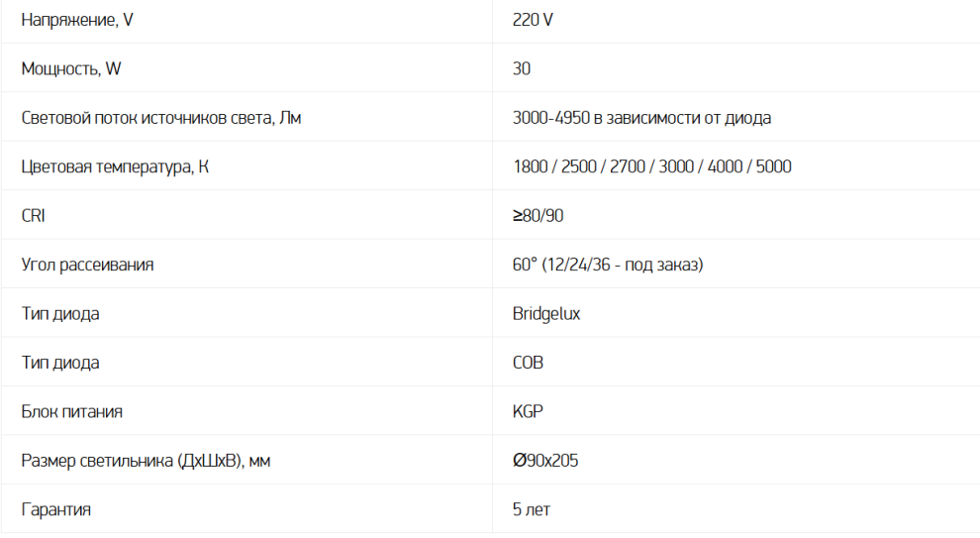Click the Bridgelux diode type value
Viewport: 980px width, 538px height.
tap(546, 313)
